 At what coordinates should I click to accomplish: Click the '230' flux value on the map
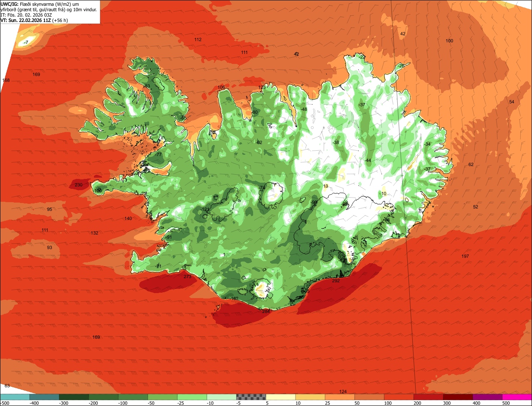[78, 185]
